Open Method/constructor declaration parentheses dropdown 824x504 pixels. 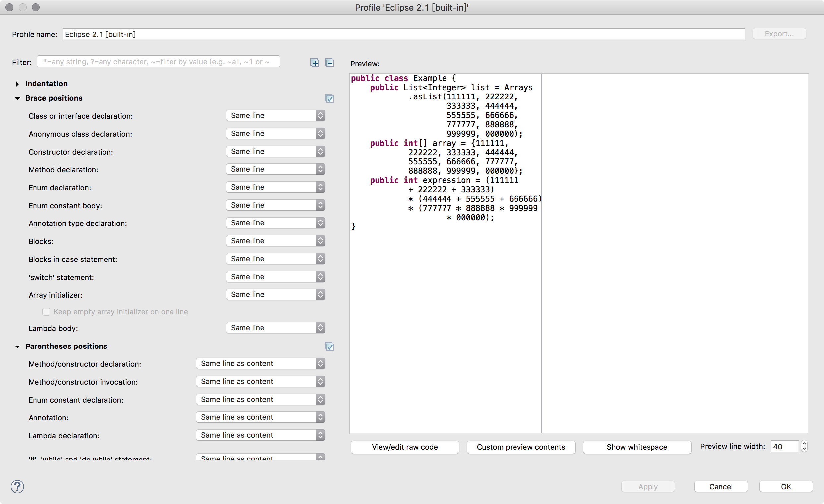click(x=260, y=364)
